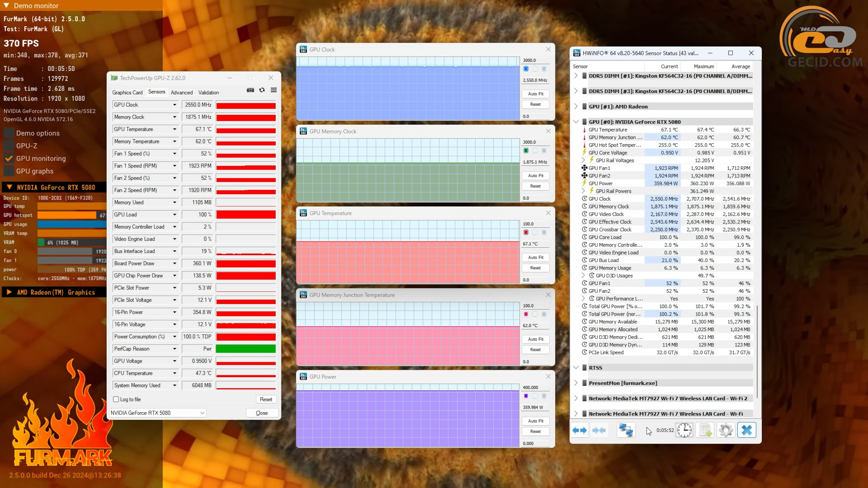Expand PresentMon [furmark.exe] node
Image resolution: width=868 pixels, height=488 pixels.
(576, 383)
